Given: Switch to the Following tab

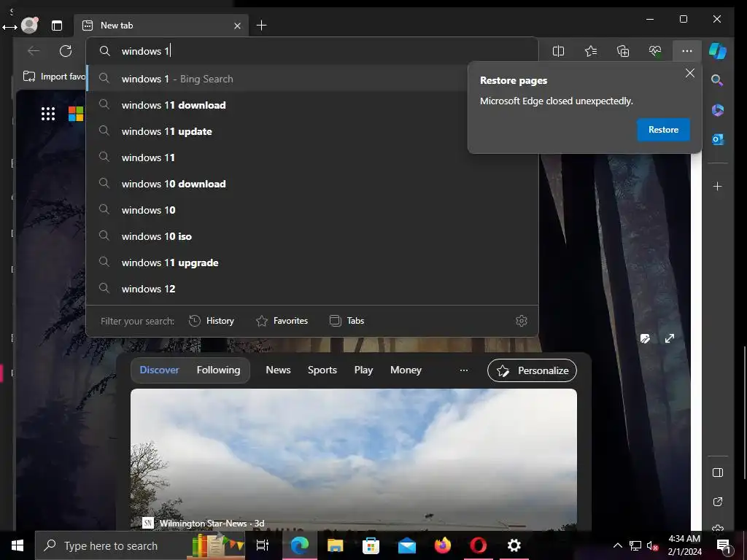Looking at the screenshot, I should (219, 370).
